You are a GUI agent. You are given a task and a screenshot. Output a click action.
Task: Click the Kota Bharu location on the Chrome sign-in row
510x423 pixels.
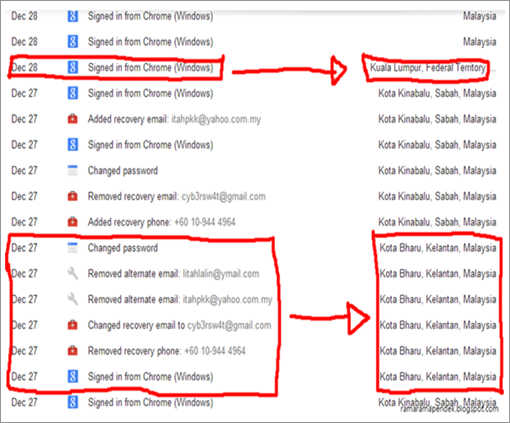click(438, 377)
